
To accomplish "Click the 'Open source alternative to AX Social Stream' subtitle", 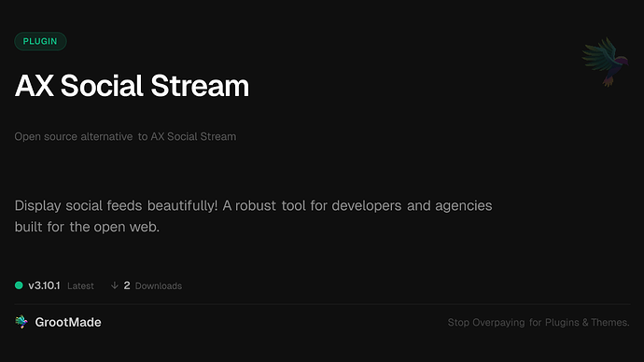I will [x=125, y=136].
